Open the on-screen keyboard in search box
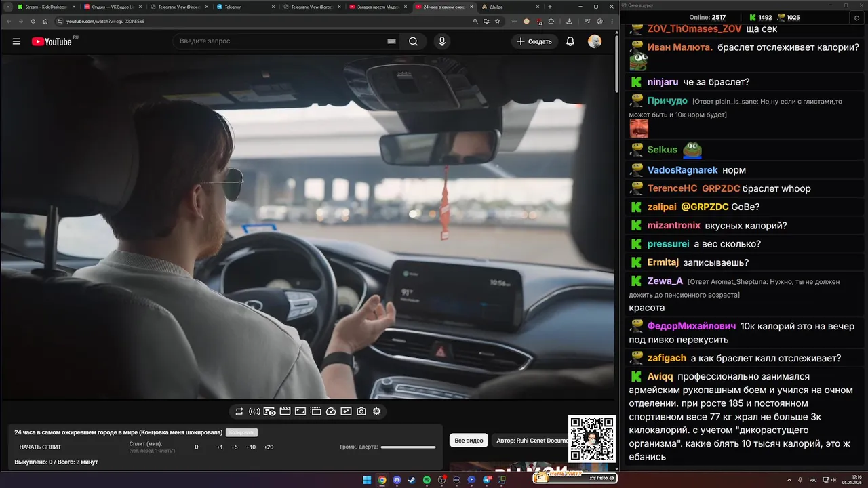The image size is (868, 488). [x=391, y=41]
